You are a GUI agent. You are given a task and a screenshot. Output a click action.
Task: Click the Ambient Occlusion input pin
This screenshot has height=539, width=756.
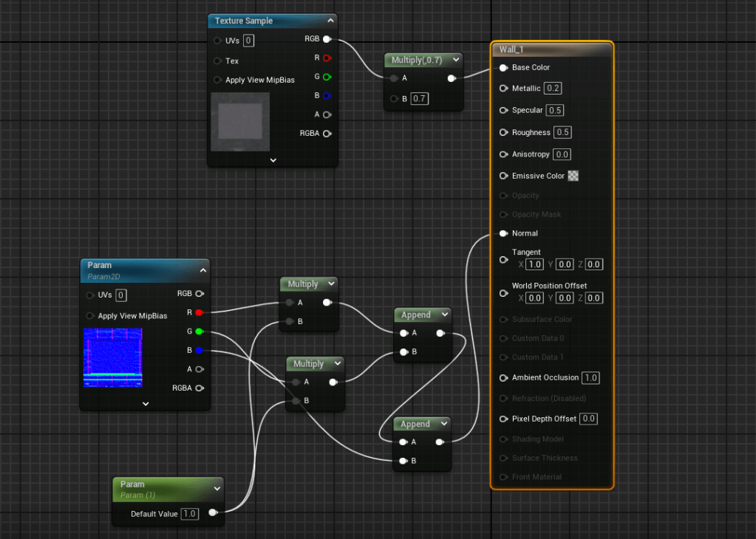coord(503,378)
